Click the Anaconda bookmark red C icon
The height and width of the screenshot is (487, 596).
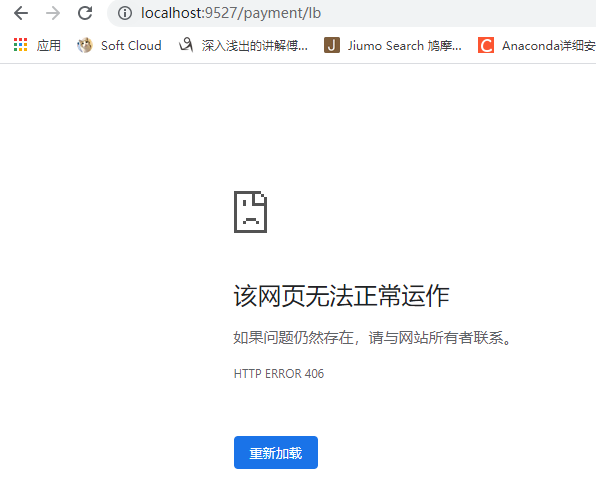coord(486,45)
